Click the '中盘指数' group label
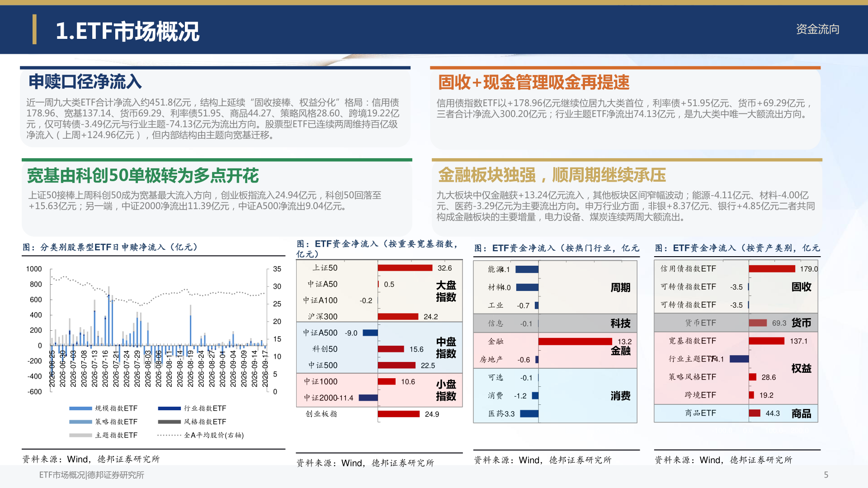The height and width of the screenshot is (488, 868). (x=446, y=348)
